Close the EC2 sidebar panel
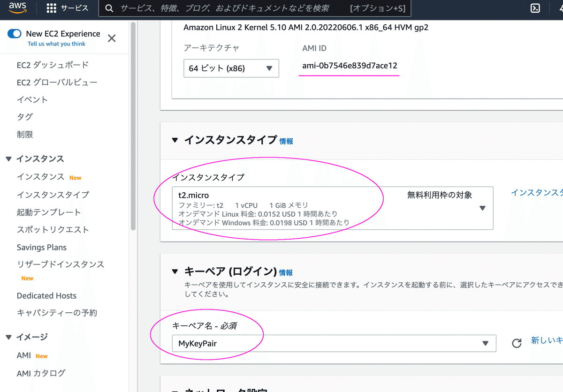The width and height of the screenshot is (563, 392). [112, 38]
